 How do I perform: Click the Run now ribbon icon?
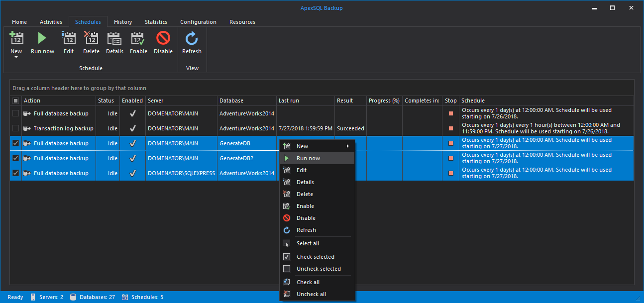click(42, 39)
